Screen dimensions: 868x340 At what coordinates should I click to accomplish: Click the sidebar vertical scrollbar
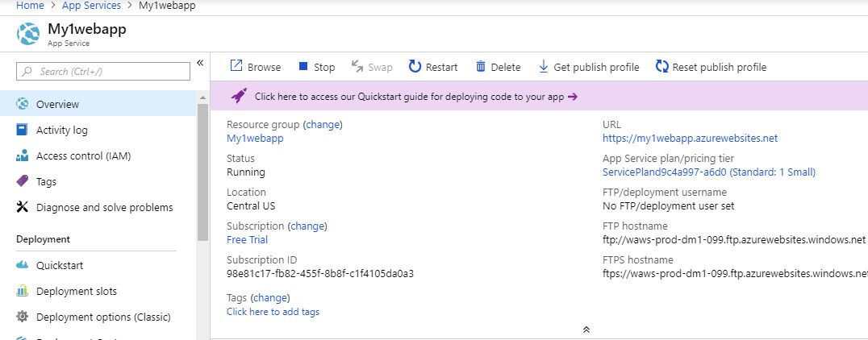click(202, 177)
